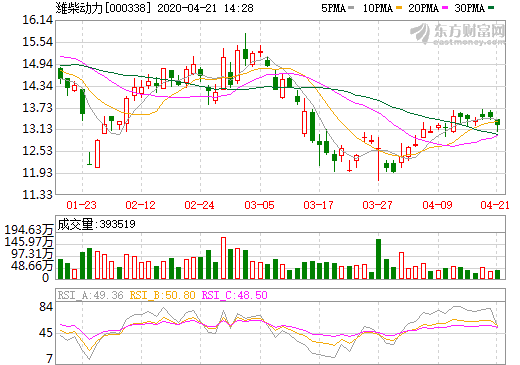Click the 15.54 price axis label
520x365 pixels.
(x=38, y=42)
